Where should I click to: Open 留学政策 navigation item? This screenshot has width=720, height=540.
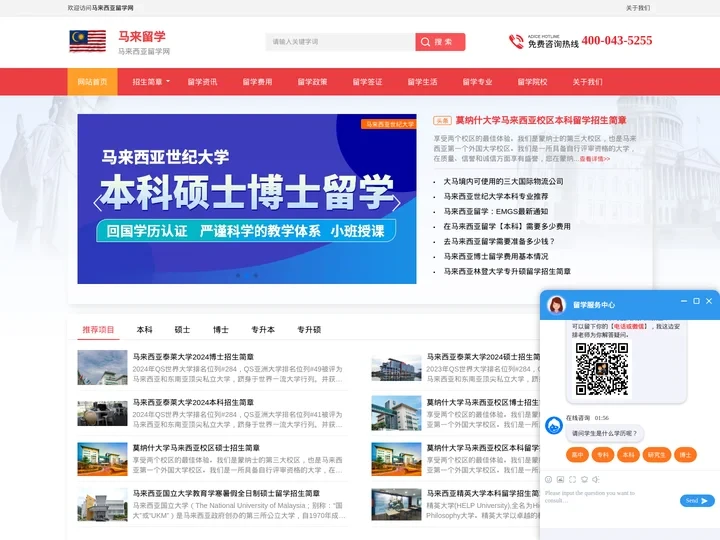tap(312, 82)
